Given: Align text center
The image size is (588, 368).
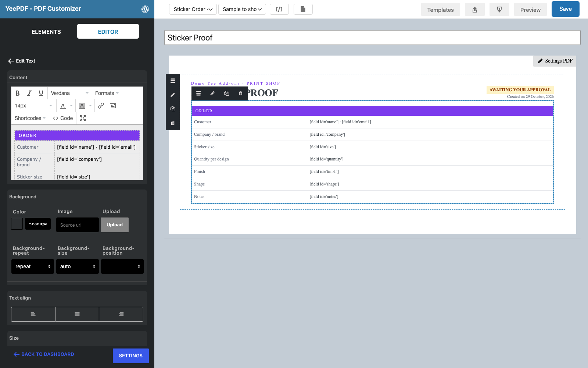Looking at the screenshot, I should point(77,314).
